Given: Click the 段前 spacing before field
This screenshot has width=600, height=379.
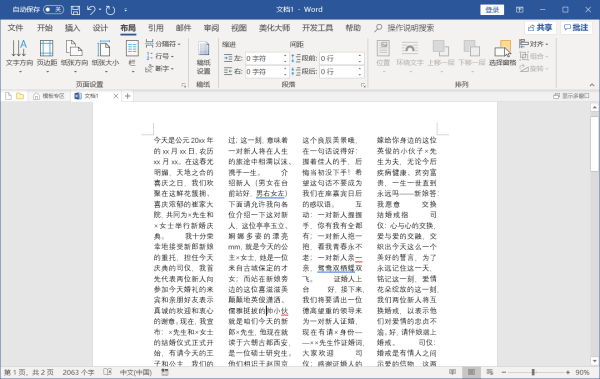Looking at the screenshot, I should 338,59.
